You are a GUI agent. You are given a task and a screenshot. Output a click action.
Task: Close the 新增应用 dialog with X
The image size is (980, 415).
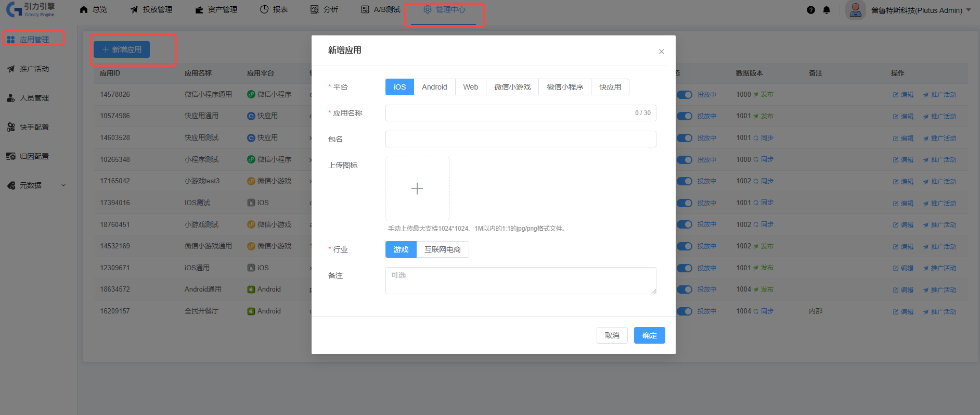pos(661,52)
